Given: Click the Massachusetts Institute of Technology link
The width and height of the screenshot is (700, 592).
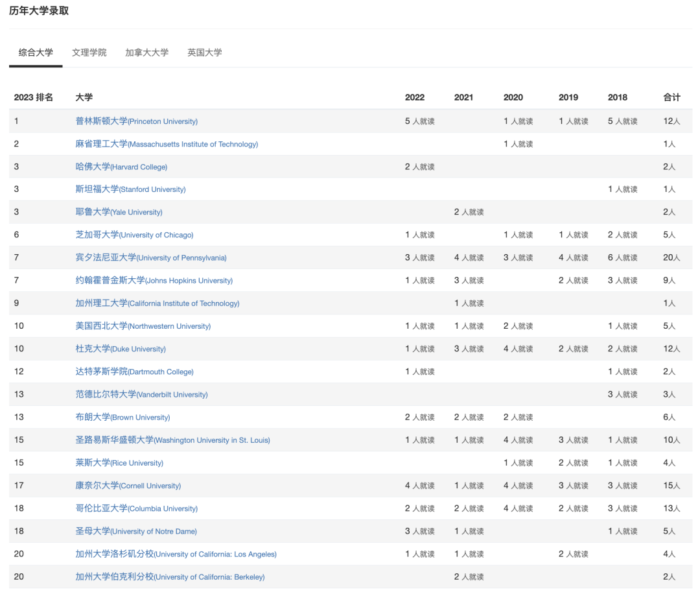Looking at the screenshot, I should click(x=166, y=144).
